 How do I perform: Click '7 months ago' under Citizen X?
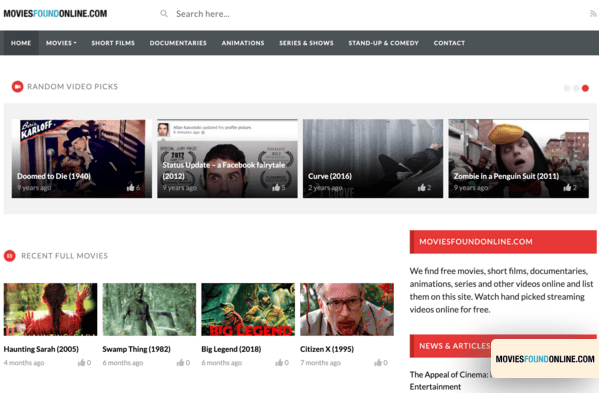(321, 363)
